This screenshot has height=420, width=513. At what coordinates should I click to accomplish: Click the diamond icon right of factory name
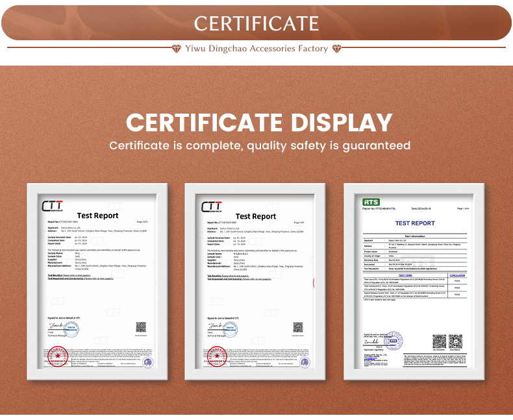(336, 49)
